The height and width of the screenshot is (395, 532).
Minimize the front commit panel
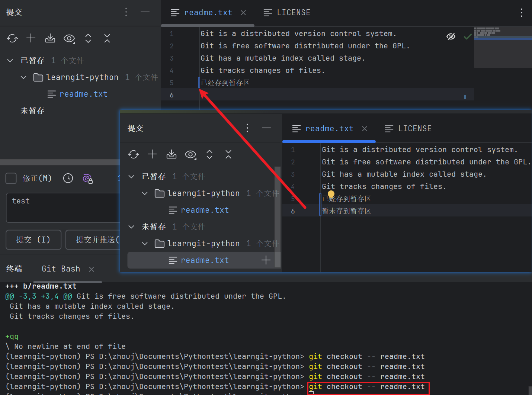266,128
